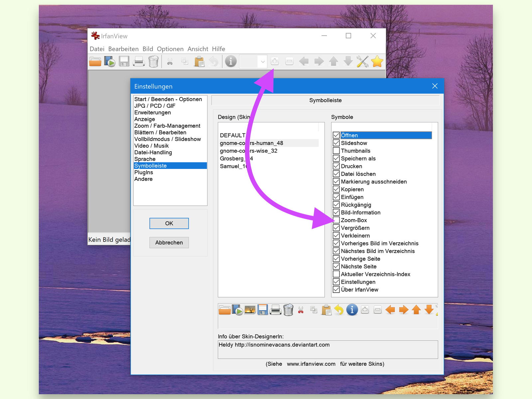Open the Bearbeiten menu
The height and width of the screenshot is (399, 532).
[x=123, y=49]
